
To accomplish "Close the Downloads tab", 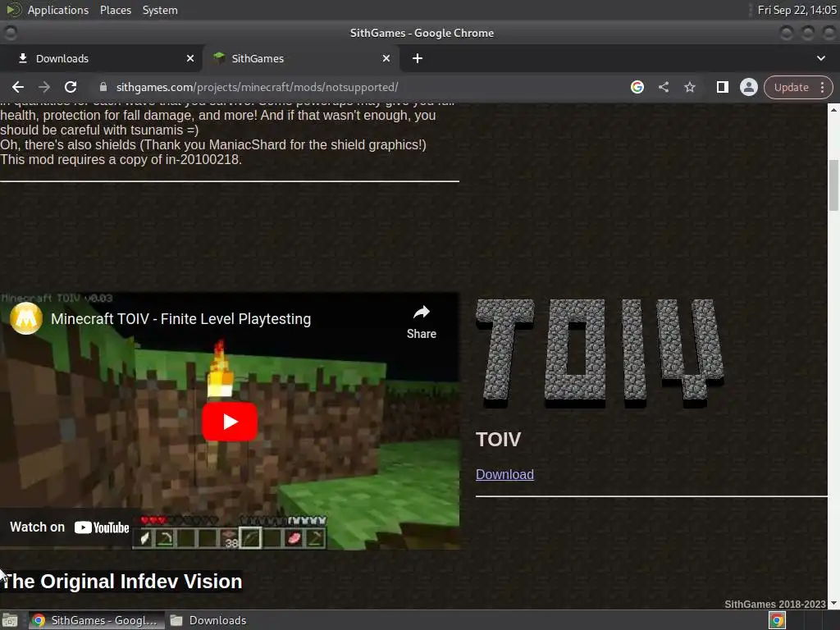I will 190,58.
